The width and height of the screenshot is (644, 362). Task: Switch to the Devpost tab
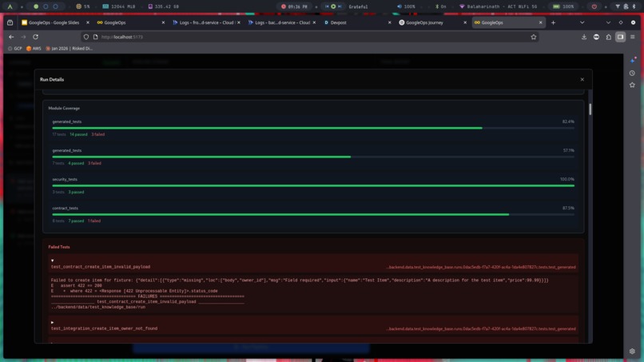point(357,22)
